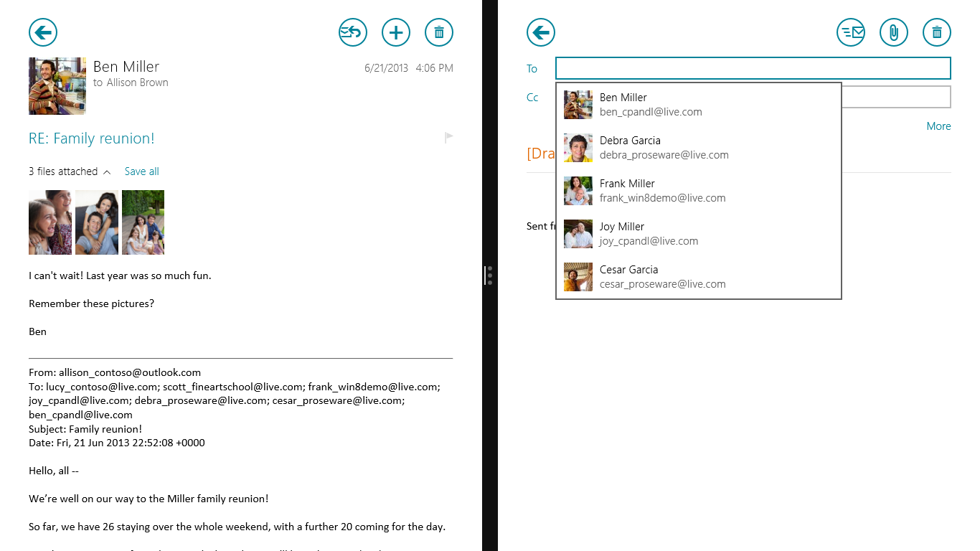This screenshot has width=980, height=551.
Task: Click the Save all attachments link
Action: (141, 171)
